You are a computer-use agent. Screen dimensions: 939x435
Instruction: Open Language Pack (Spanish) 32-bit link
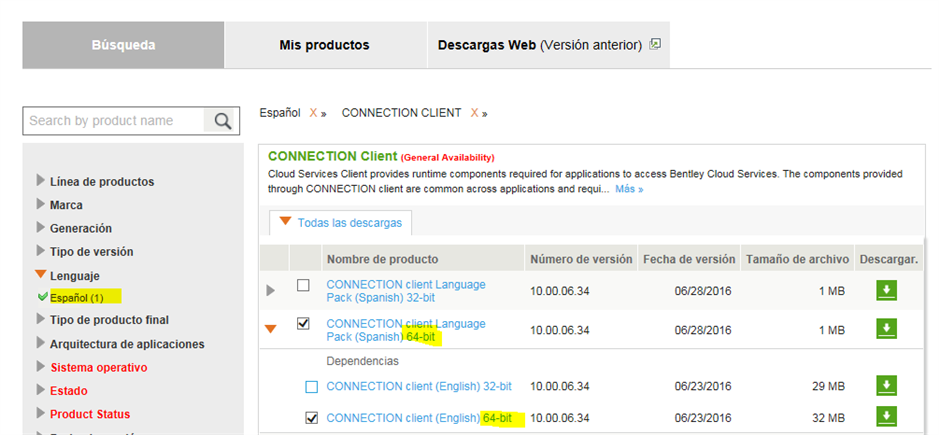[406, 291]
